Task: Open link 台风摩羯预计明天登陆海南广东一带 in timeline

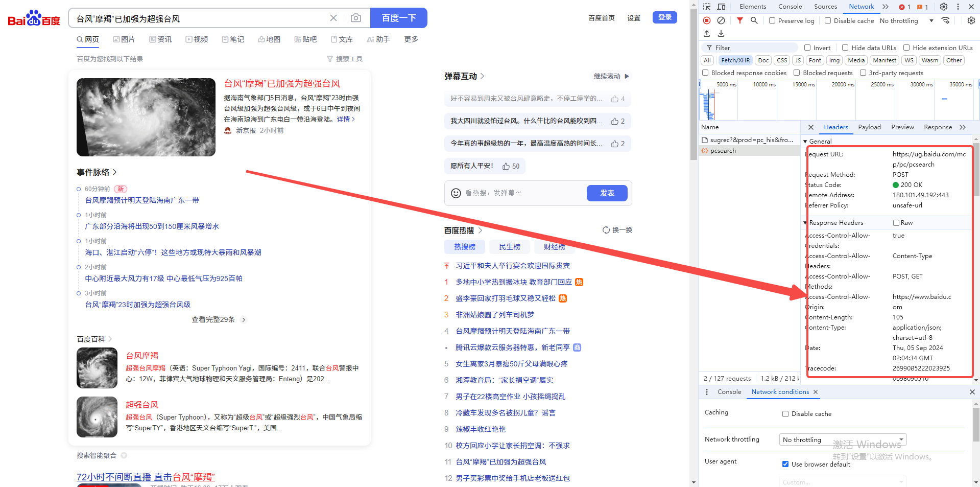Action: (x=142, y=200)
